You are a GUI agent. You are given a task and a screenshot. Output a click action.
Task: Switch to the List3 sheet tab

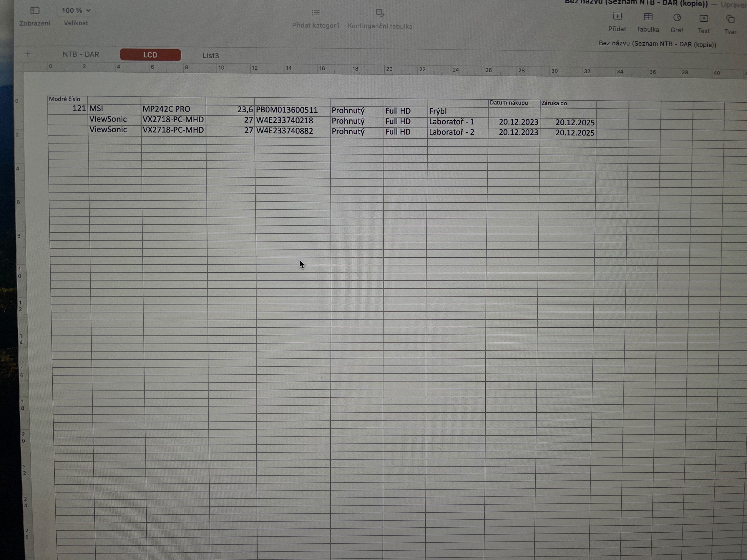[211, 56]
